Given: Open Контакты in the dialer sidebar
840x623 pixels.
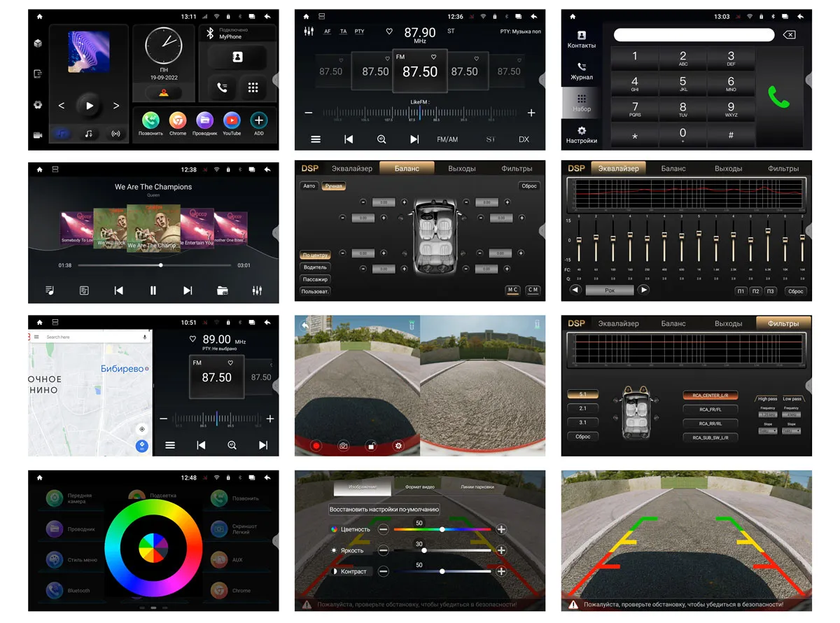Looking at the screenshot, I should [x=582, y=40].
